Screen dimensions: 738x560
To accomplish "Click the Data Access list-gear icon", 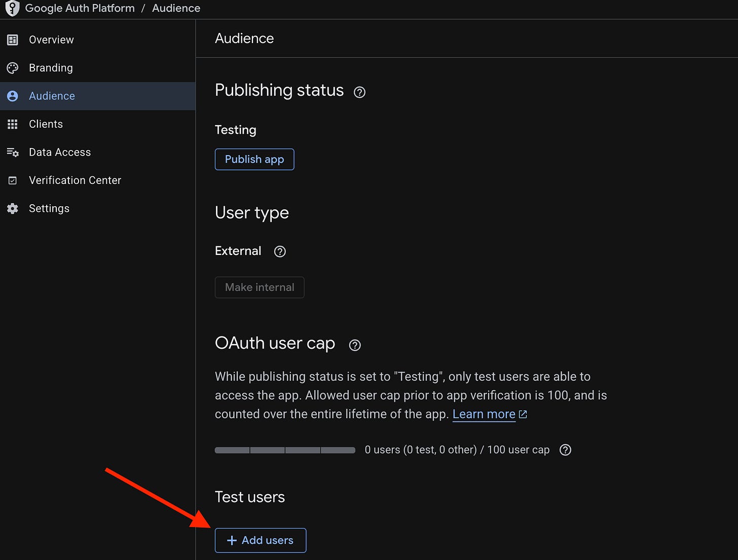I will coord(13,152).
